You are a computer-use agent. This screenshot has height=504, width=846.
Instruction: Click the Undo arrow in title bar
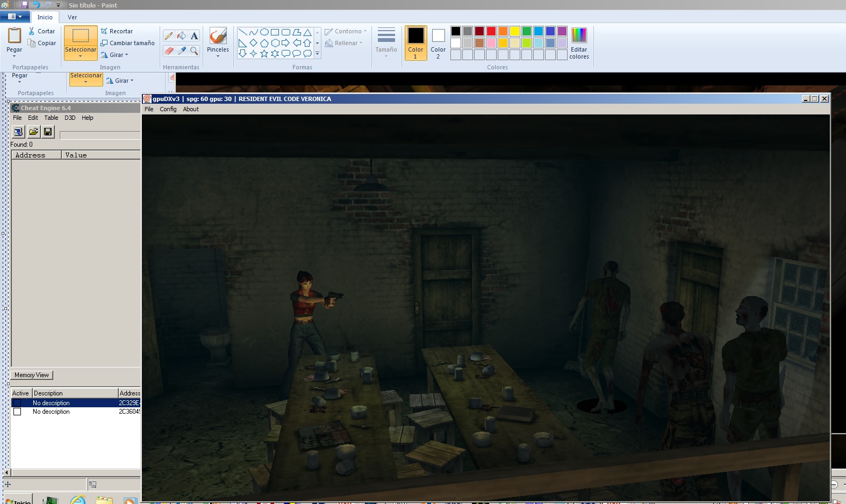click(x=37, y=5)
